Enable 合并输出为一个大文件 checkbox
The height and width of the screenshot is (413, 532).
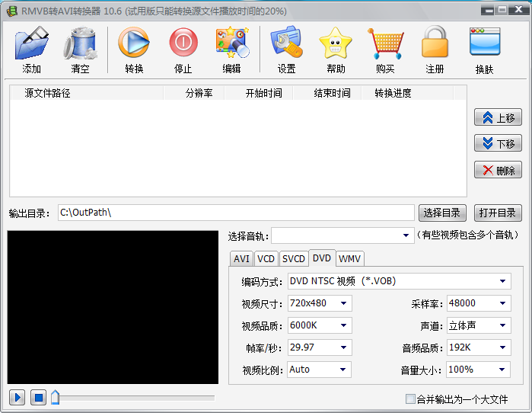tap(410, 399)
